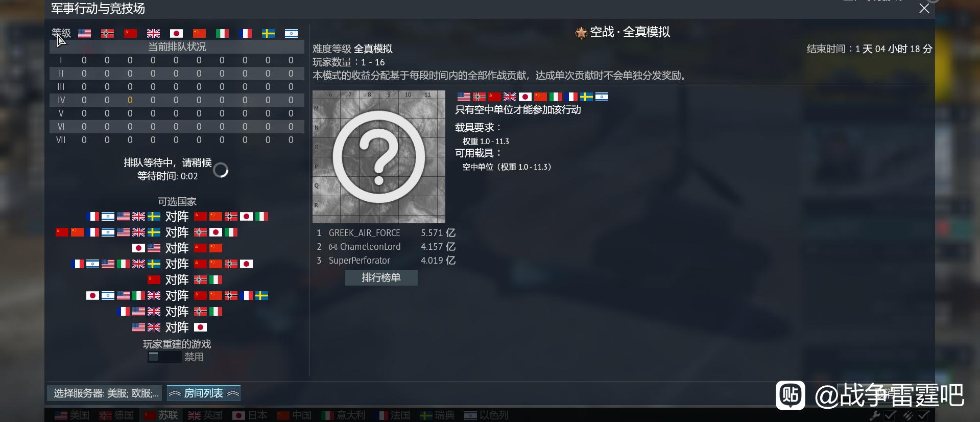The height and width of the screenshot is (422, 980).
Task: Open the 选择服务器 server dropdown
Action: pyautogui.click(x=105, y=393)
